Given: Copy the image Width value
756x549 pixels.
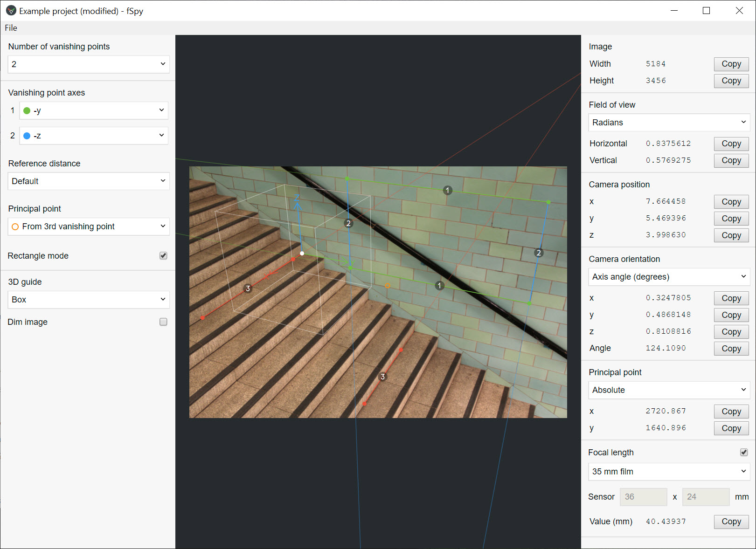Looking at the screenshot, I should pyautogui.click(x=731, y=64).
